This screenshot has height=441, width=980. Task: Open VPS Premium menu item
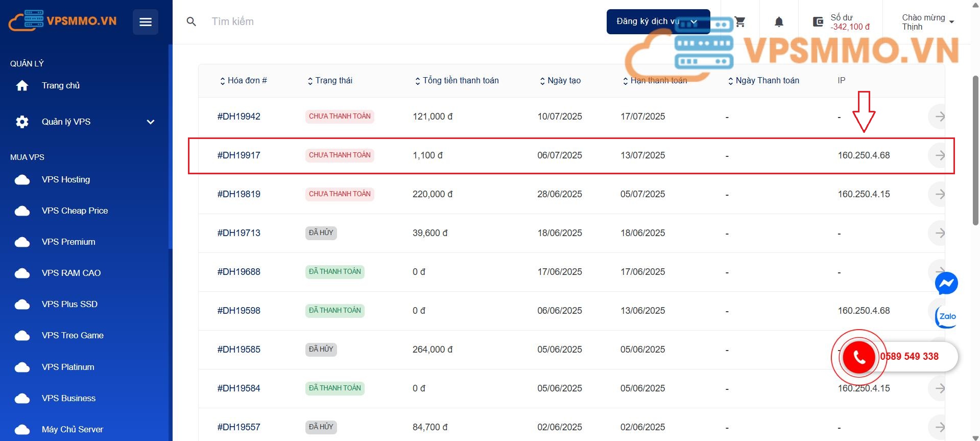(68, 242)
